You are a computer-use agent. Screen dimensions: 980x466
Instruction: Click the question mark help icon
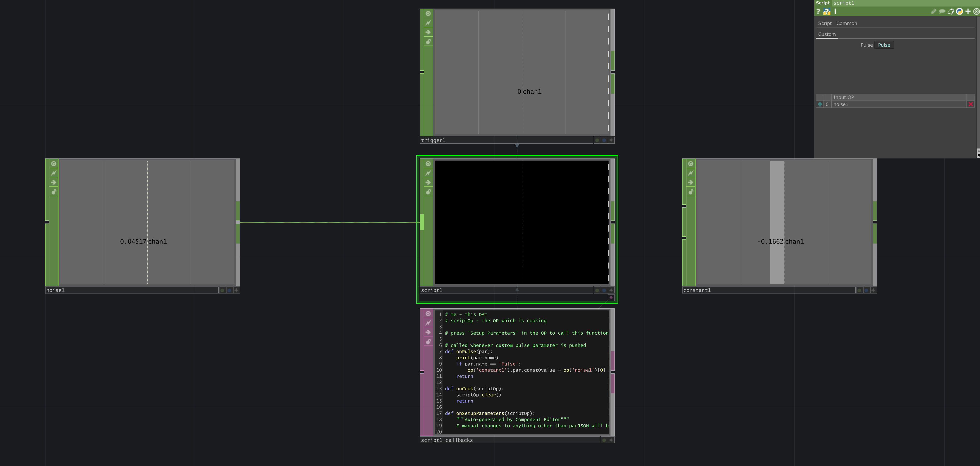[818, 11]
